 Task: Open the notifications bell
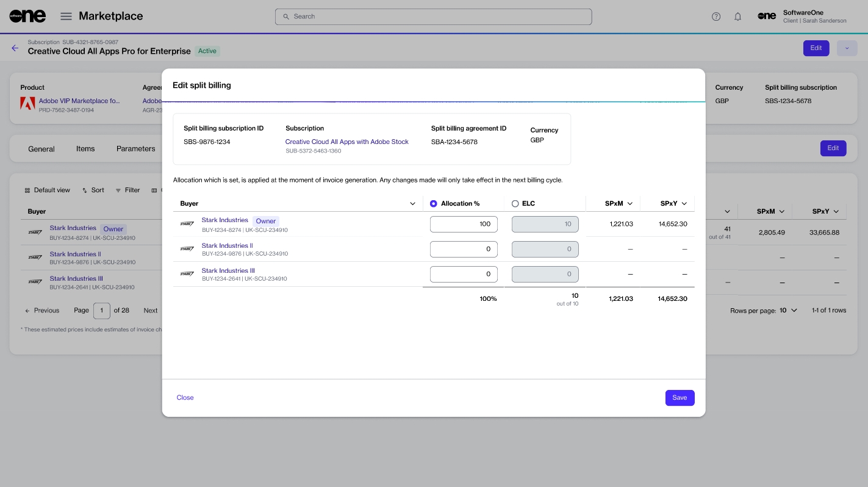[737, 16]
